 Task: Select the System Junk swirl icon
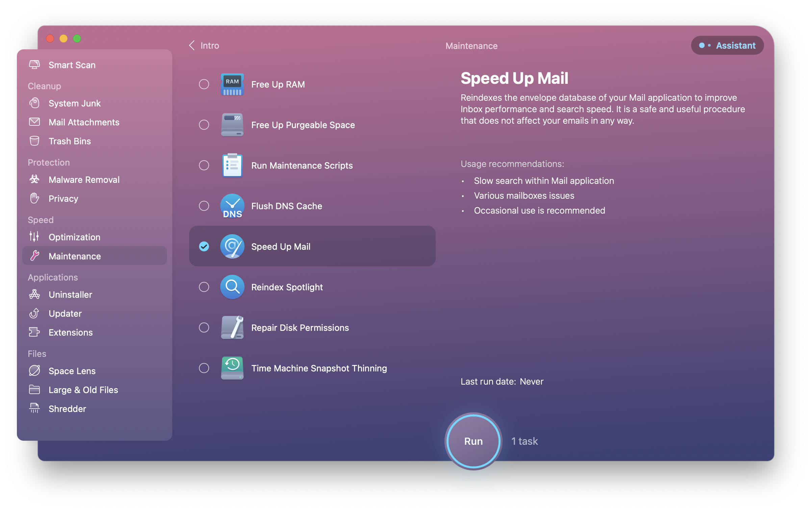click(x=34, y=103)
